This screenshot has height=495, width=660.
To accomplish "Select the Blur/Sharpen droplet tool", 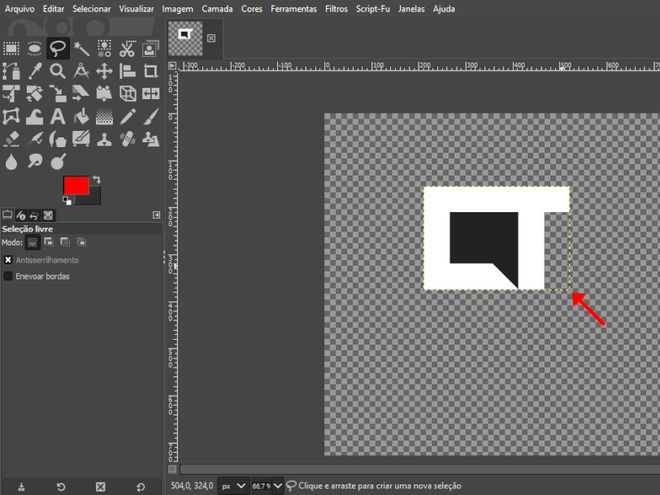I will [x=11, y=162].
